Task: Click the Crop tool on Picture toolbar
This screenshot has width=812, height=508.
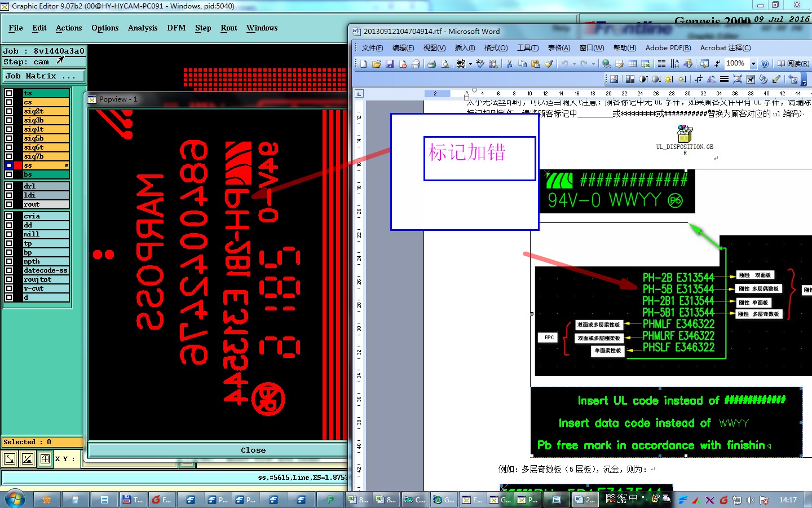Action: [x=699, y=80]
